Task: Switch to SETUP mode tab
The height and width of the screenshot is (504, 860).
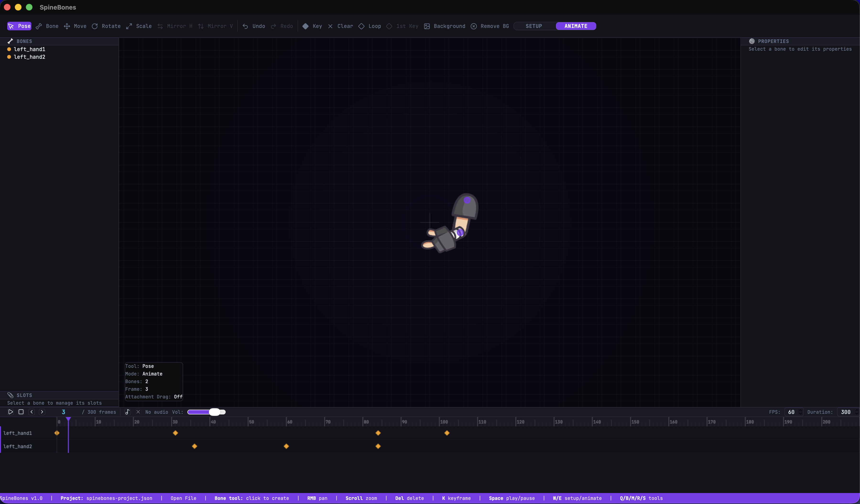Action: (x=533, y=26)
